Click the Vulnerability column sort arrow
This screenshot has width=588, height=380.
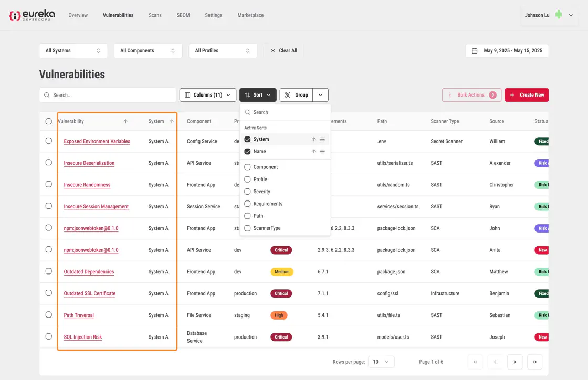coord(125,121)
